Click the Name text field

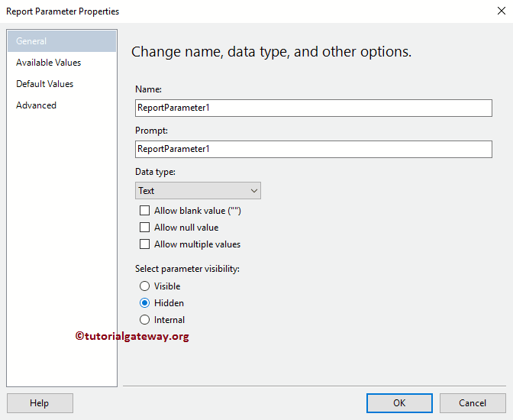tap(313, 108)
